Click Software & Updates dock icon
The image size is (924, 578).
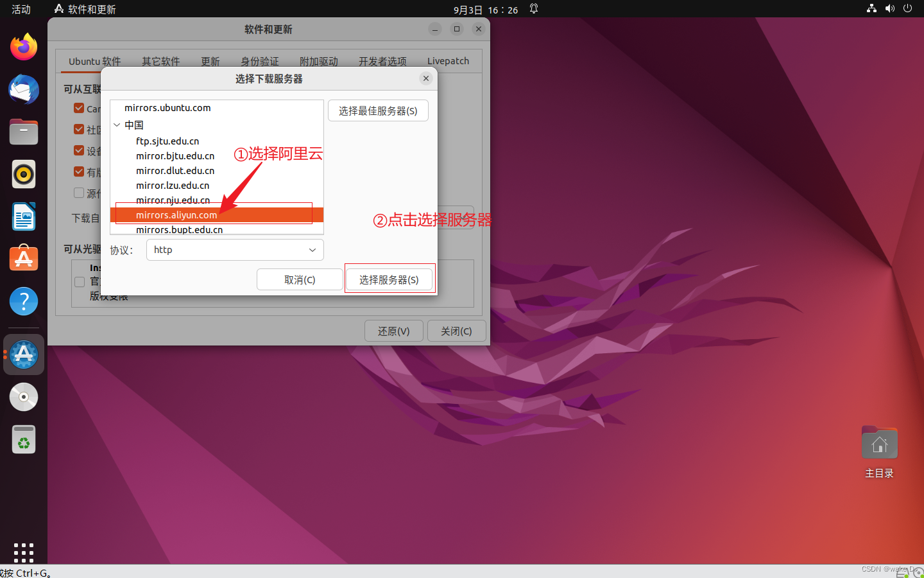point(24,355)
